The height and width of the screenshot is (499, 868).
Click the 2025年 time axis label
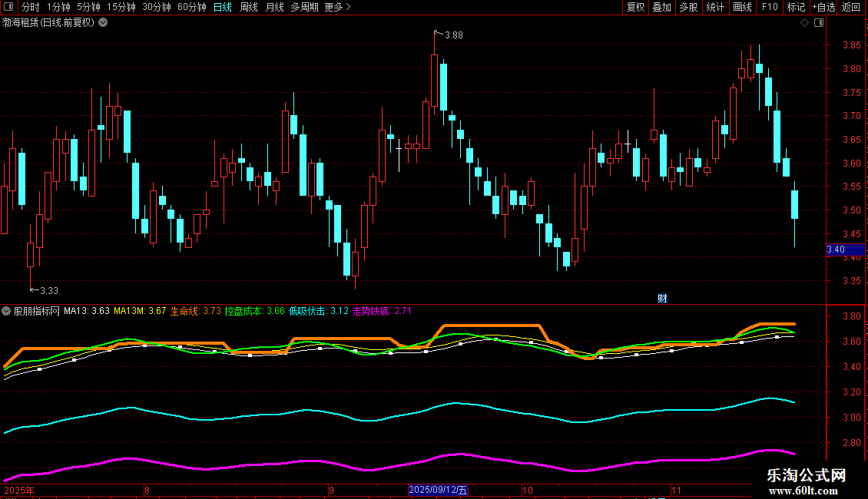click(19, 490)
